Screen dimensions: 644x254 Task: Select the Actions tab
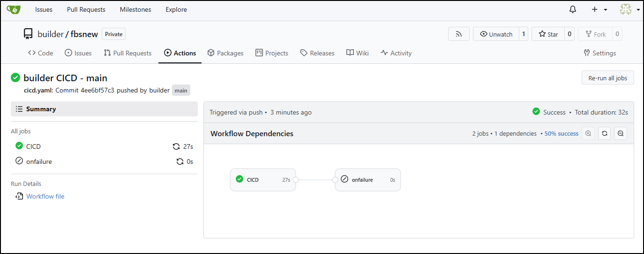click(x=180, y=53)
